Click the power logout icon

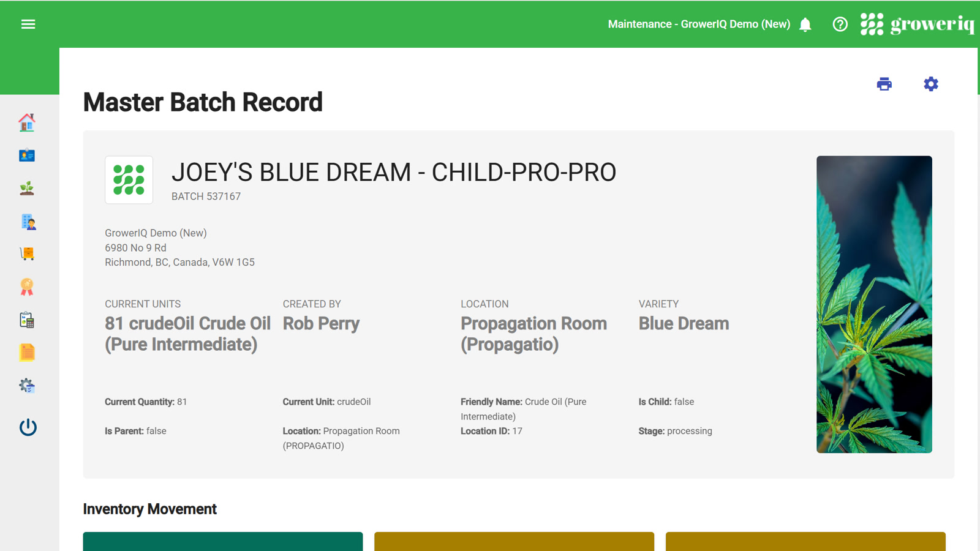(x=28, y=427)
